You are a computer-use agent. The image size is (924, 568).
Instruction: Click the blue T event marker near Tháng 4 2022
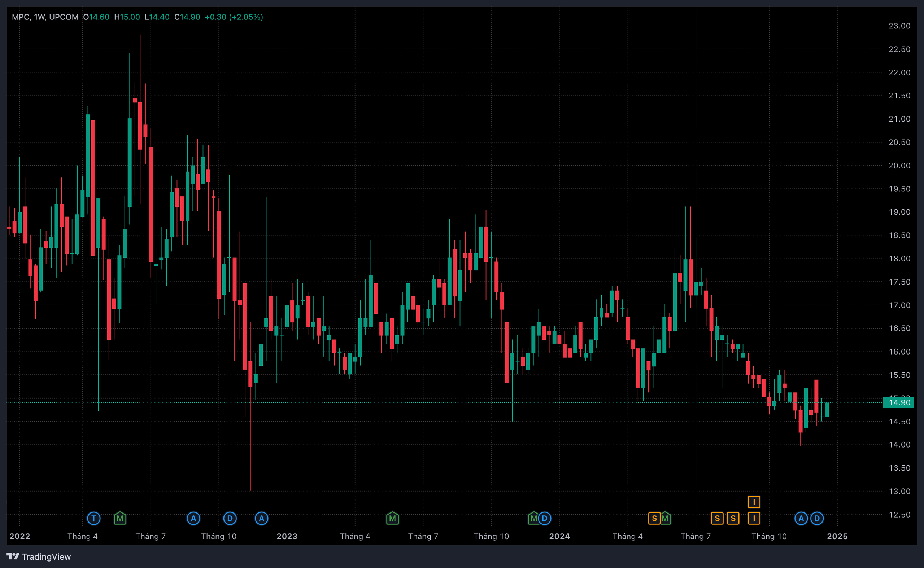pyautogui.click(x=93, y=519)
